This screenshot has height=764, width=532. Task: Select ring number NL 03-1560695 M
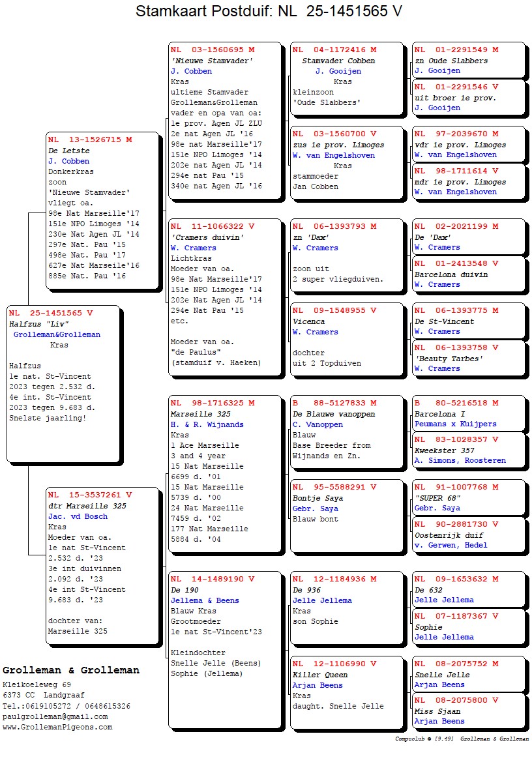[213, 50]
